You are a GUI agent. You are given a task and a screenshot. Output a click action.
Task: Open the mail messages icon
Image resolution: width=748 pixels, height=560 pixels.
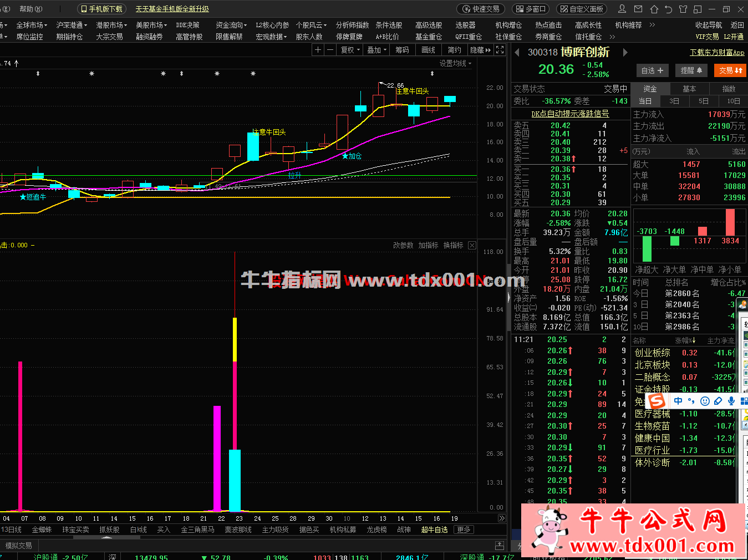coord(638,9)
